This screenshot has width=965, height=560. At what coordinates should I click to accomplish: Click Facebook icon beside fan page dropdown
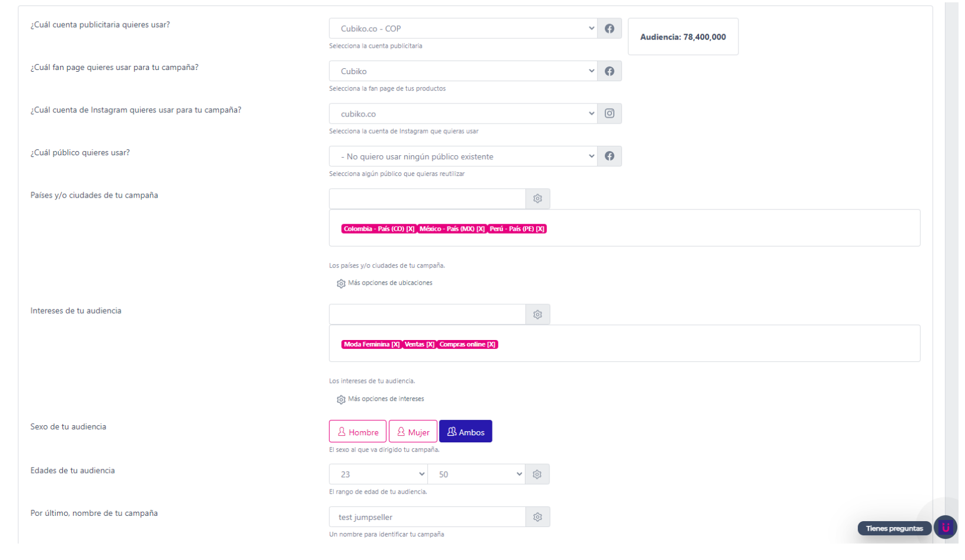(609, 71)
